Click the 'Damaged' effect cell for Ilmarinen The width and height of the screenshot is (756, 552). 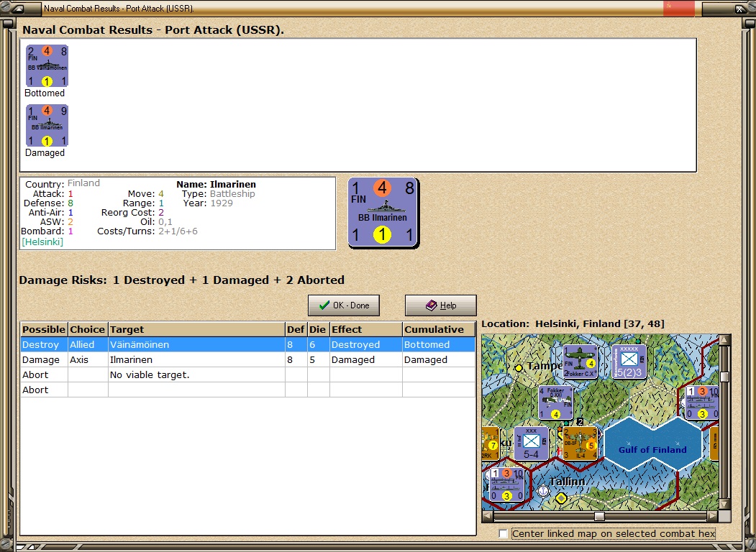(x=366, y=360)
